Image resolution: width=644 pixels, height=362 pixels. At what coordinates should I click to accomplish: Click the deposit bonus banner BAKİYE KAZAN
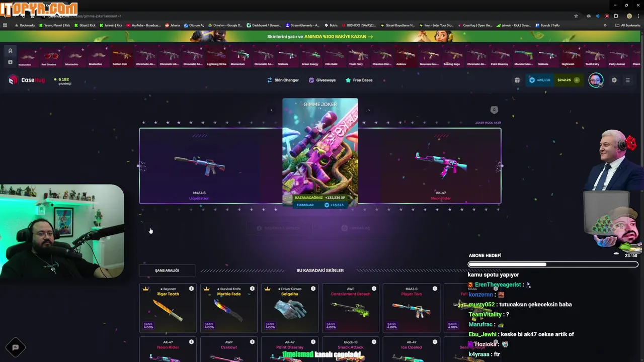[320, 36]
